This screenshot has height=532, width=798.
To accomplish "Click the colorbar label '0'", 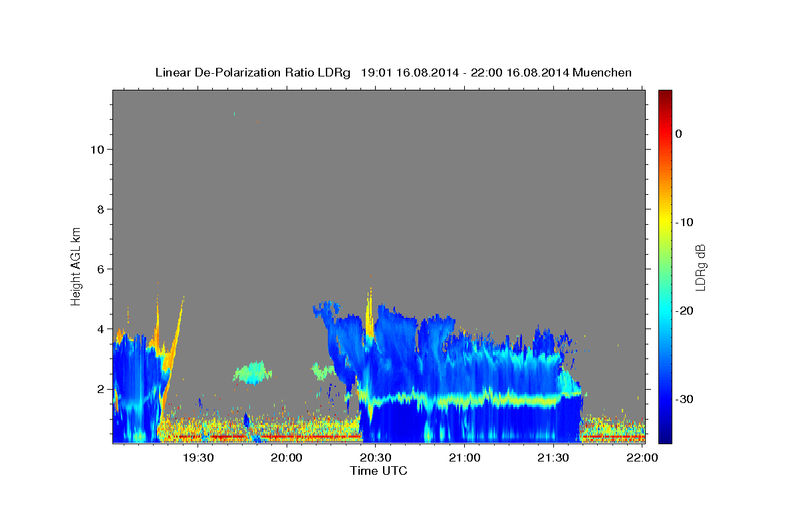I will 678,134.
